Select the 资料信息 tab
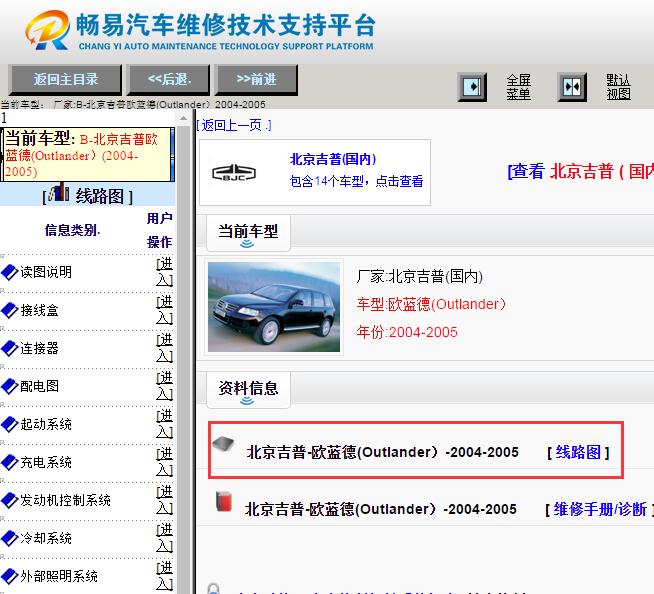The height and width of the screenshot is (594, 654). coord(248,390)
